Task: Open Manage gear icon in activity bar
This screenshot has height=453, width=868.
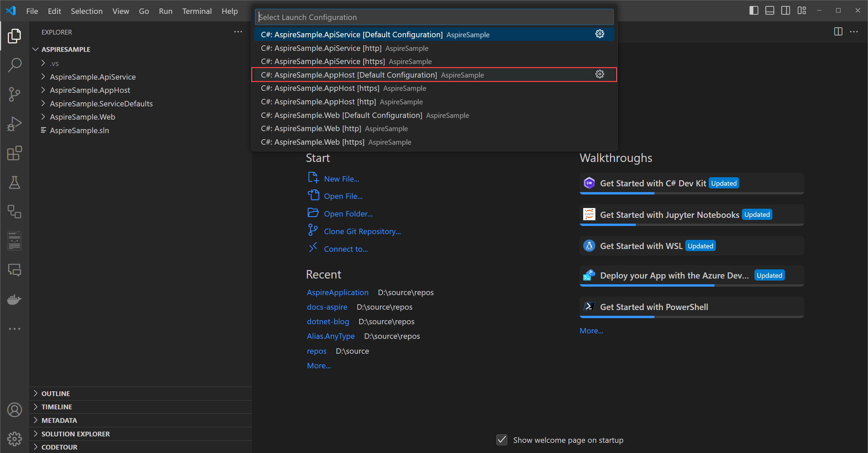Action: coord(15,439)
